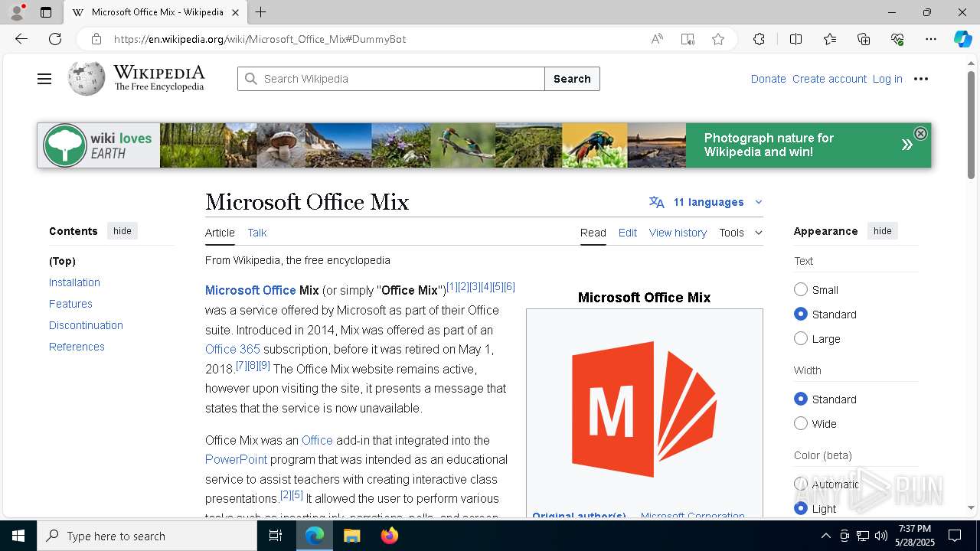Screen dimensions: 980x551
Task: Switch to the Article tab
Action: pos(220,233)
